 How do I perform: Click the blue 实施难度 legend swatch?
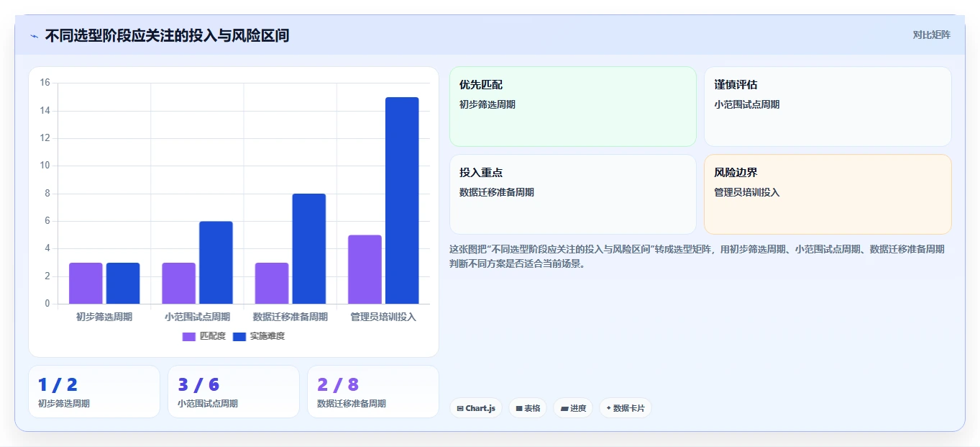(239, 337)
